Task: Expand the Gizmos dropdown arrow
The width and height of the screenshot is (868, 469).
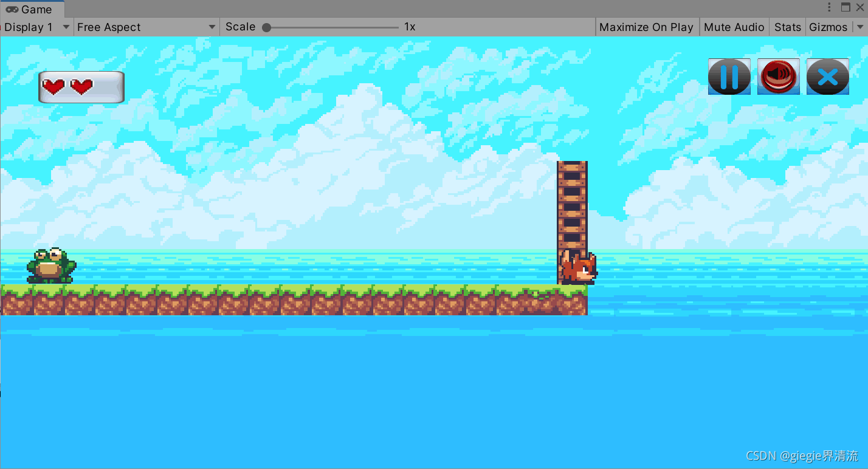Action: (x=859, y=27)
